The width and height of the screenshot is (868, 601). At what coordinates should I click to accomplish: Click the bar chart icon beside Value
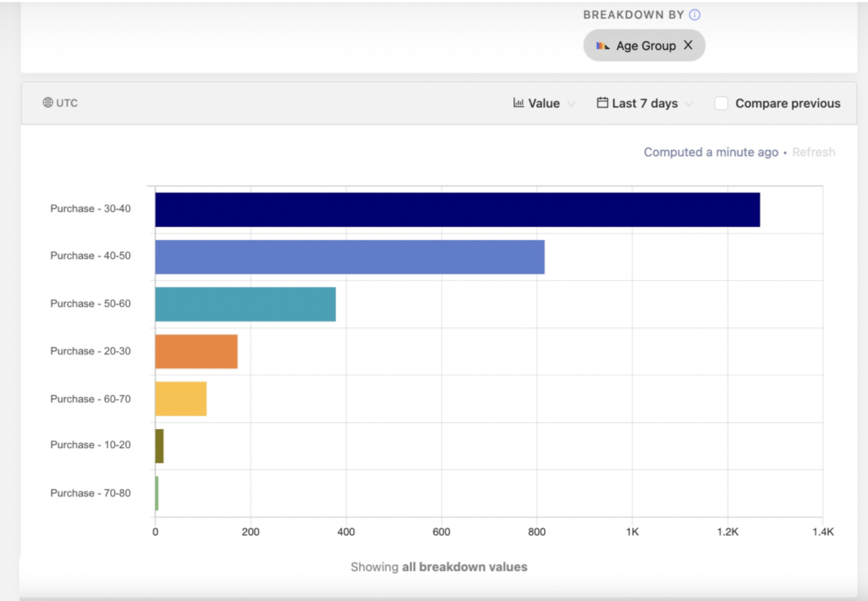click(x=519, y=103)
